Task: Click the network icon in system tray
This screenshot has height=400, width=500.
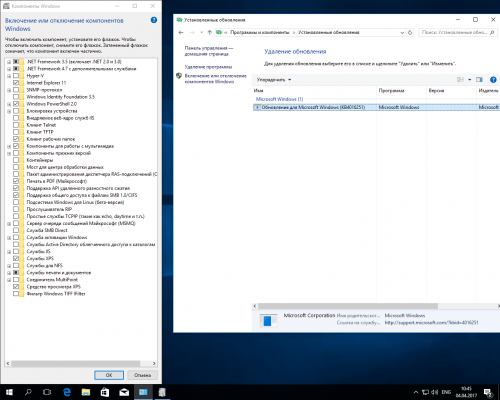Action: (425, 392)
